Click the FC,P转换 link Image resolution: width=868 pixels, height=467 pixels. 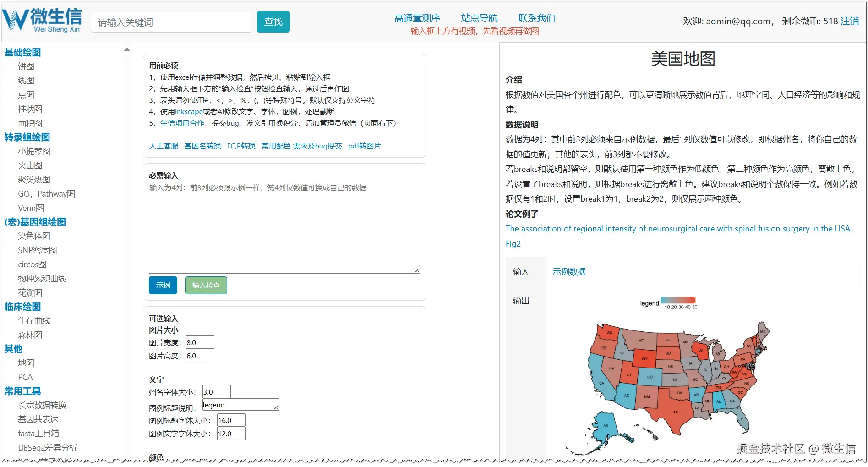point(241,146)
